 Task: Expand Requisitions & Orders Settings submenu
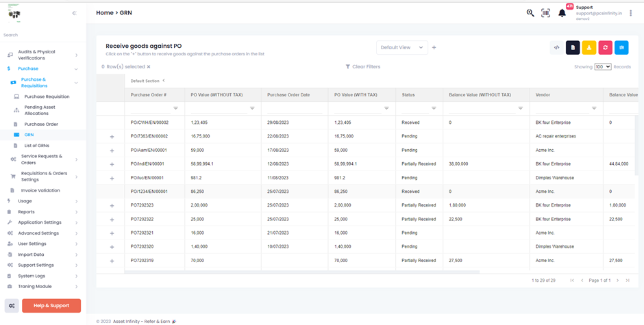click(43, 177)
